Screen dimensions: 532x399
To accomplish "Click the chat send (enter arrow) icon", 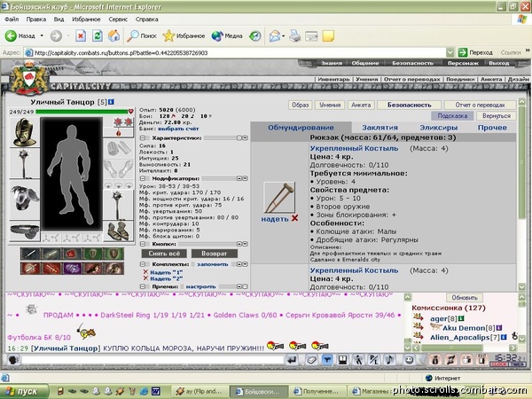I will (x=293, y=360).
